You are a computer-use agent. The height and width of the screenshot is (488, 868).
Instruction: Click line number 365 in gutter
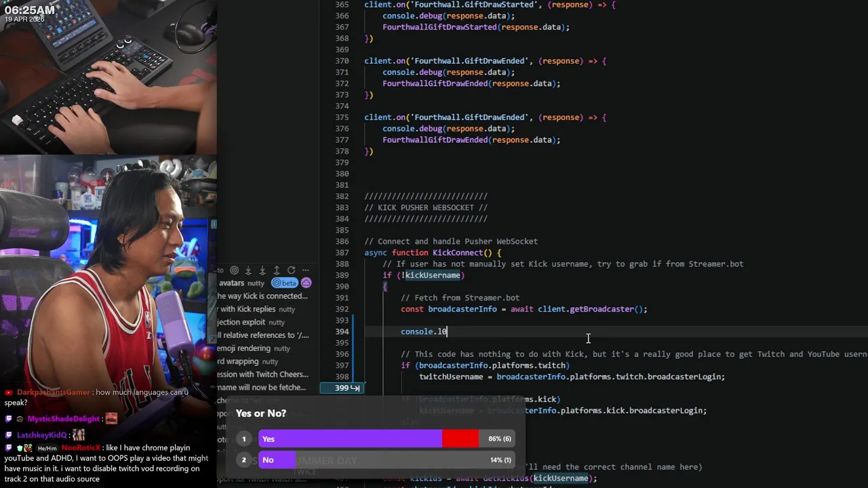click(342, 5)
